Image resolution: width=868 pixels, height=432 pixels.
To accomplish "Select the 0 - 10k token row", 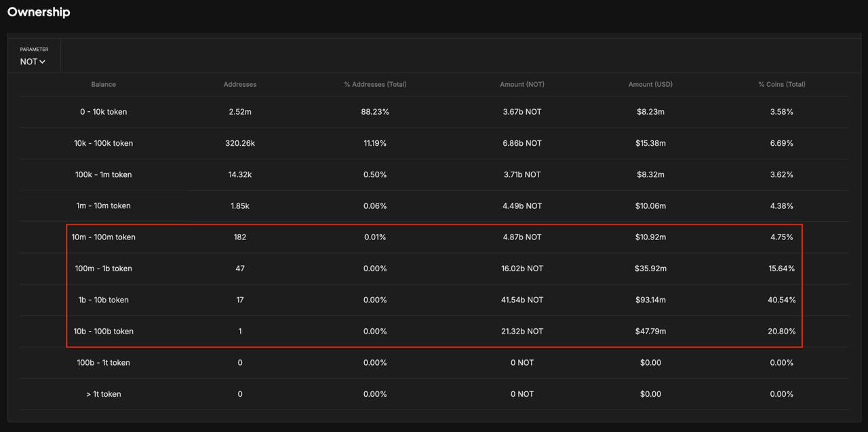I will pos(104,112).
